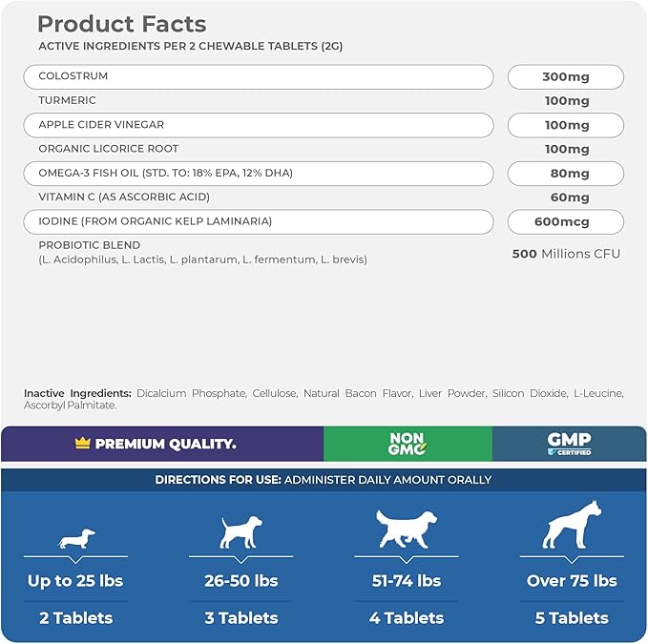Click the Product Facts heading

pyautogui.click(x=121, y=24)
